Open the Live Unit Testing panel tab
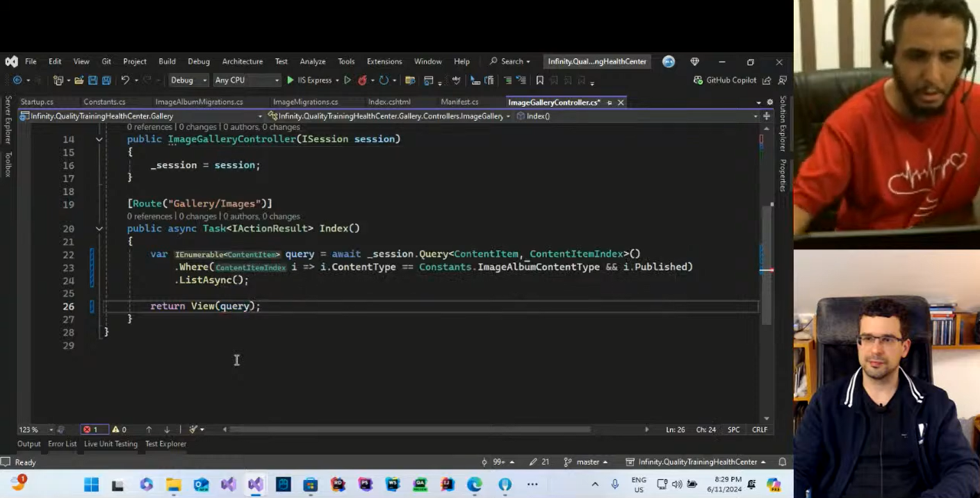Screen dimensions: 980x498 [x=111, y=444]
